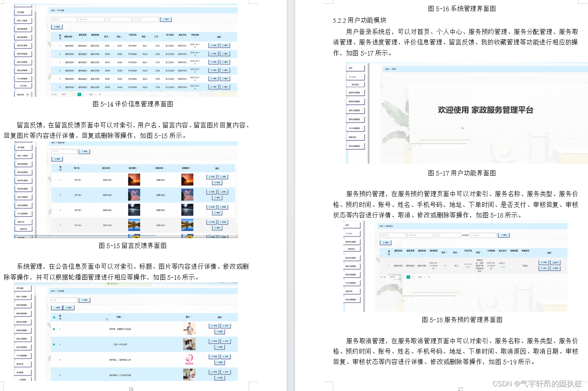The height and width of the screenshot is (391, 588).
Task: Click green page 1 pagination button in figure 5-14
Action: 79,94
